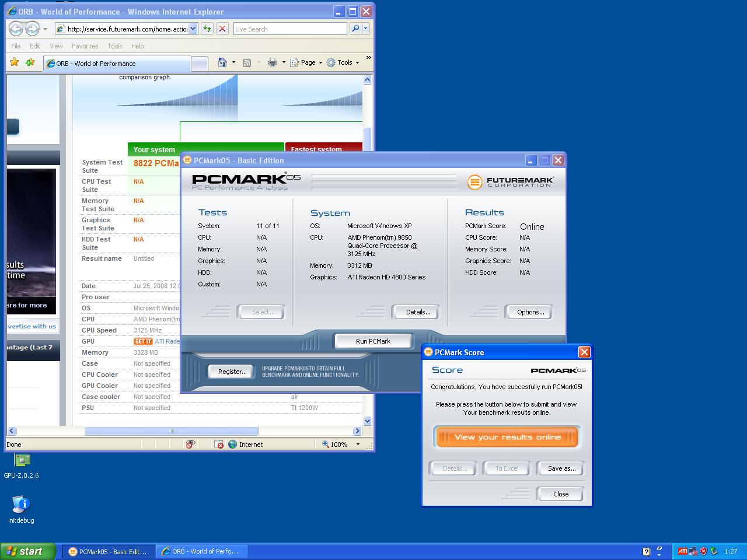Expand the address bar URL dropdown

[x=193, y=29]
